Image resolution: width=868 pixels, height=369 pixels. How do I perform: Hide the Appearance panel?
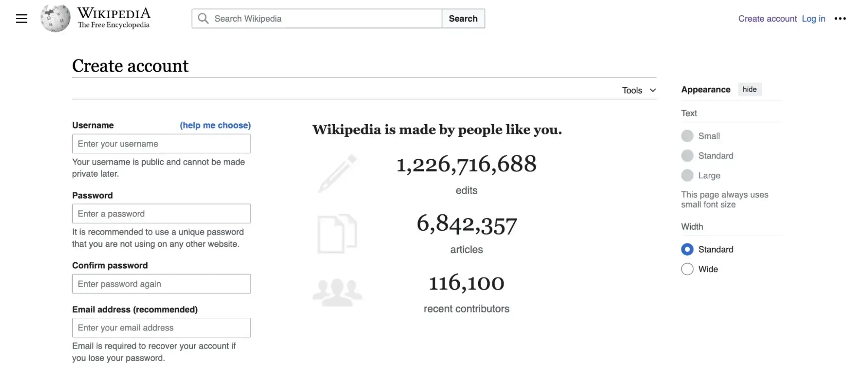click(749, 89)
